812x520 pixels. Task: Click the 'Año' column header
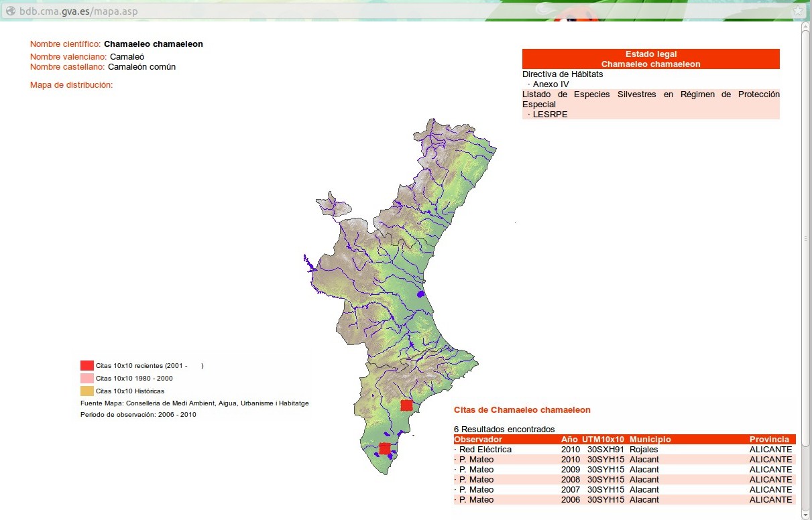[569, 439]
